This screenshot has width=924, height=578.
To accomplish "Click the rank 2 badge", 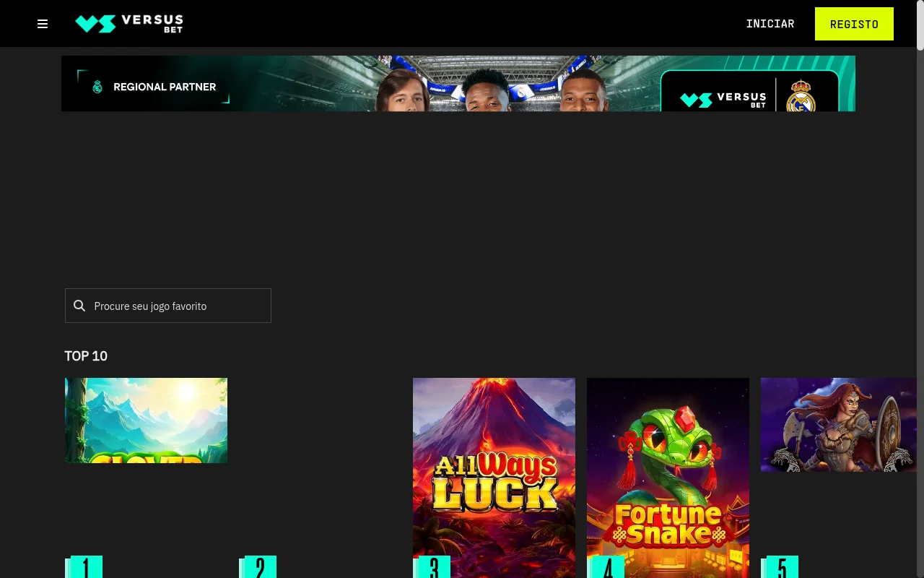I will click(259, 567).
